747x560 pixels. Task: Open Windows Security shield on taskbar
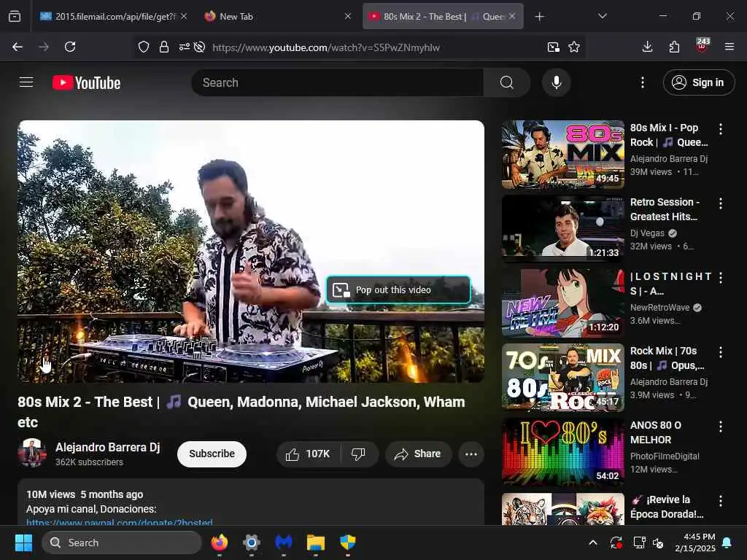(348, 542)
